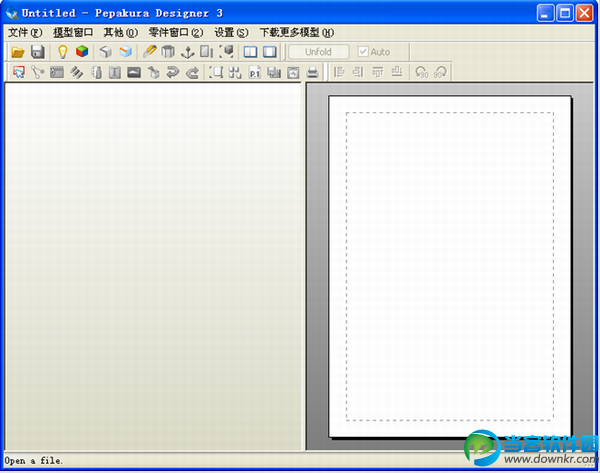
Task: Click the align right icon
Action: pyautogui.click(x=358, y=72)
